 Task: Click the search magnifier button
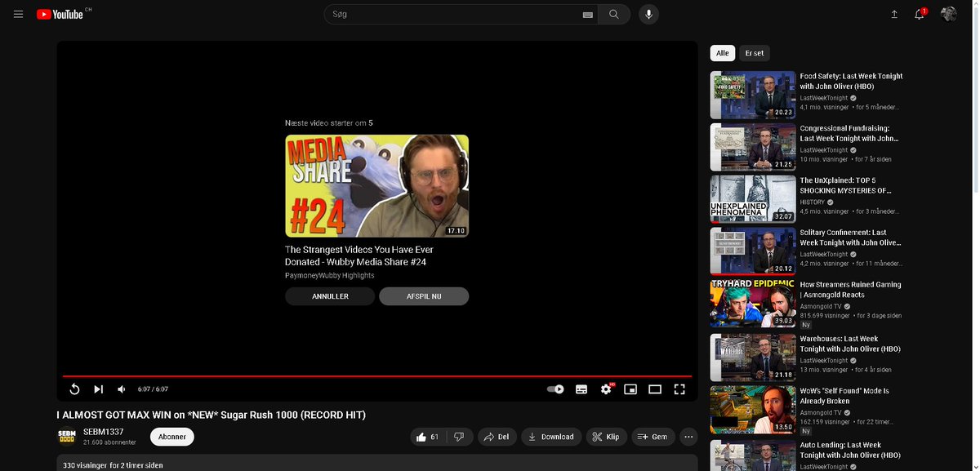click(614, 14)
